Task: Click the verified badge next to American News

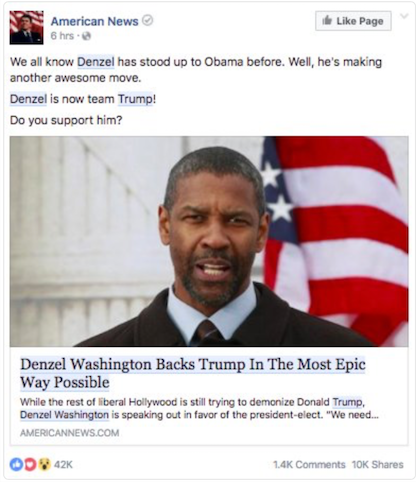Action: pyautogui.click(x=147, y=21)
